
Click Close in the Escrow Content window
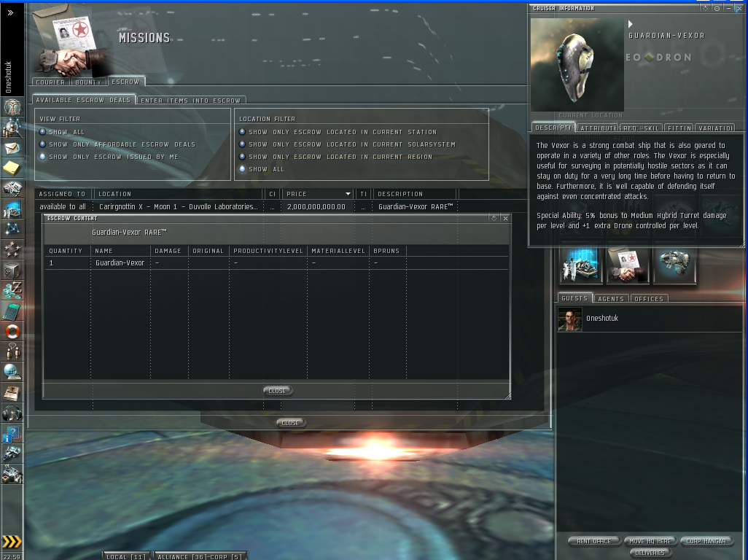[278, 391]
